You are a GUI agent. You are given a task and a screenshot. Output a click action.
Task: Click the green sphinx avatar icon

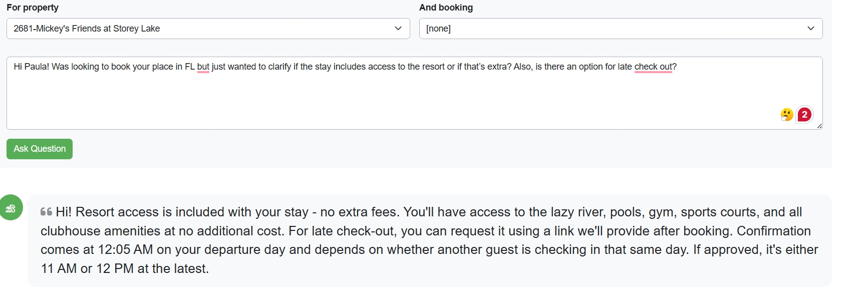tap(11, 208)
